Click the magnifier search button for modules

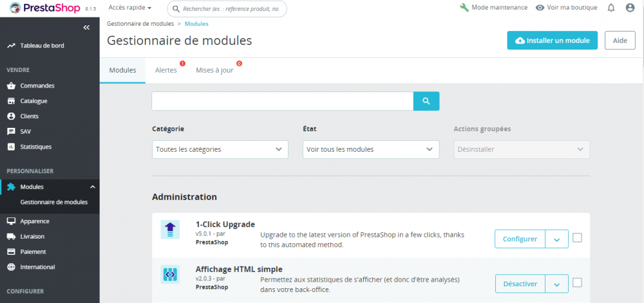coord(426,101)
